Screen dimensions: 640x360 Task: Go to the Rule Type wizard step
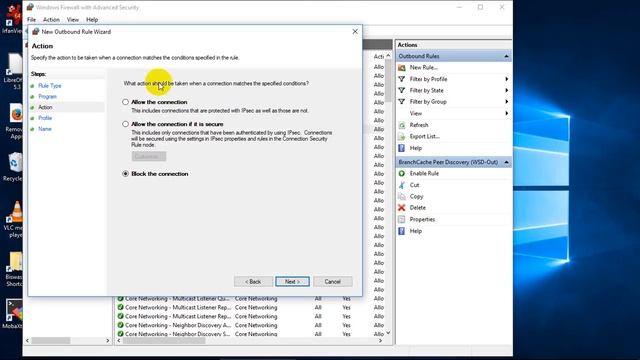[x=50, y=86]
